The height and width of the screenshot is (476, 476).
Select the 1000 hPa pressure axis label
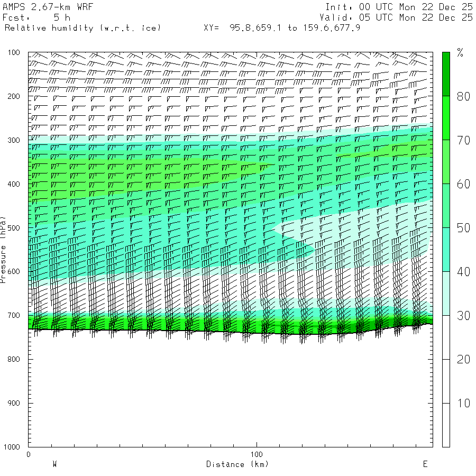coord(12,447)
